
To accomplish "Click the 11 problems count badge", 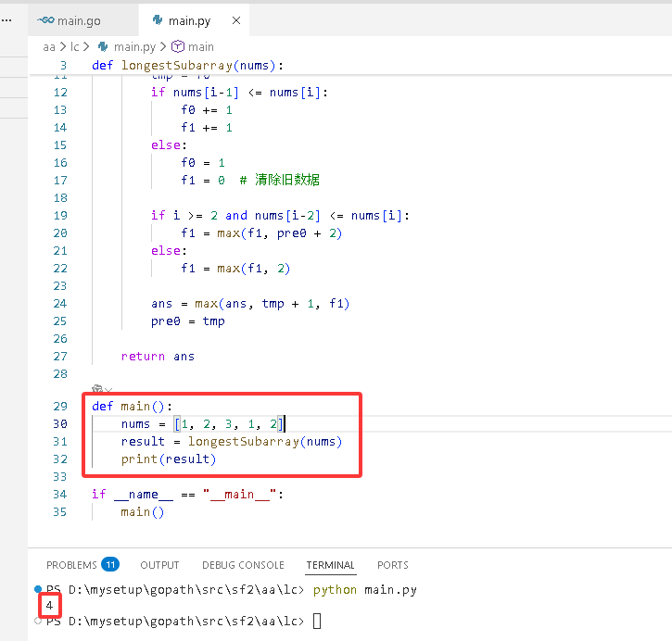I will click(110, 564).
